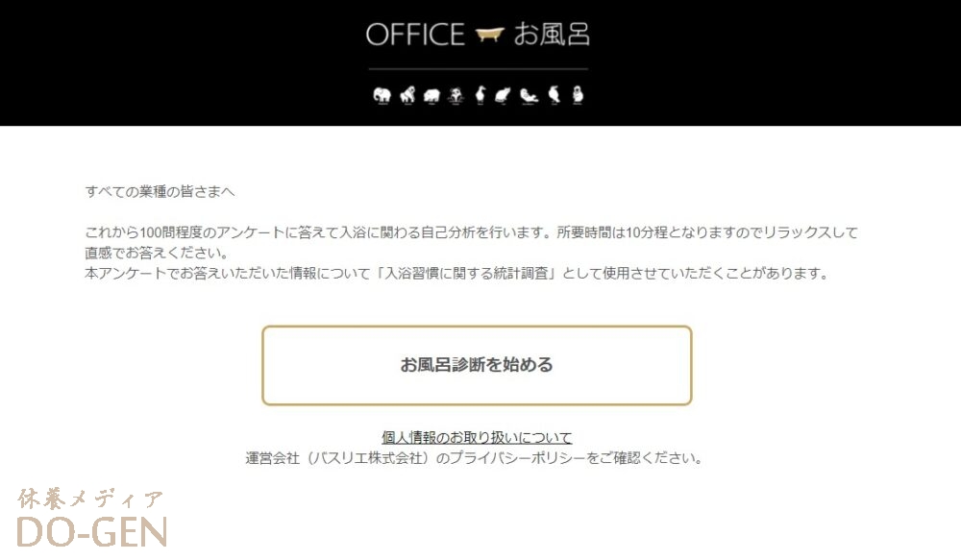Choose the sea otter lying icon

click(x=529, y=96)
